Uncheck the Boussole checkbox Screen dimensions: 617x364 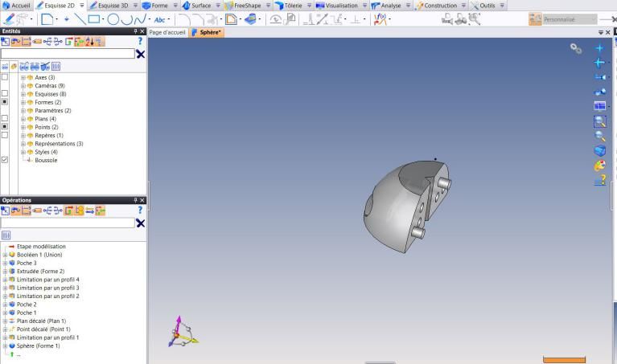tap(5, 160)
